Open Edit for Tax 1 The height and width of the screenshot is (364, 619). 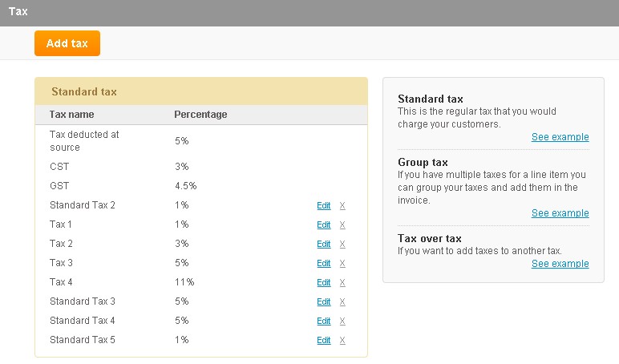(324, 224)
